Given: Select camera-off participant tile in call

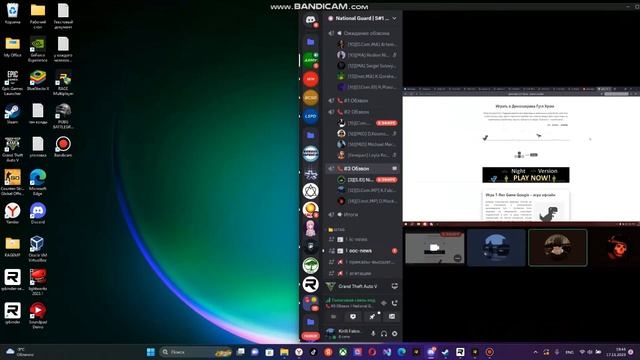Looking at the screenshot, I should pos(435,247).
